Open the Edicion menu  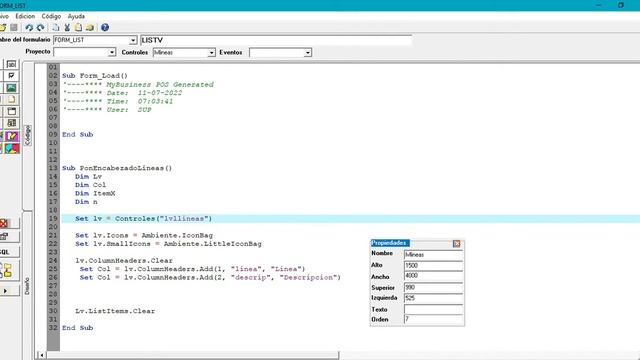coord(25,16)
